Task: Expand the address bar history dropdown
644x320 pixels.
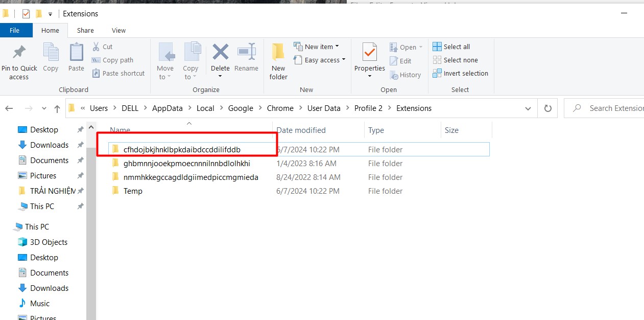Action: point(528,108)
